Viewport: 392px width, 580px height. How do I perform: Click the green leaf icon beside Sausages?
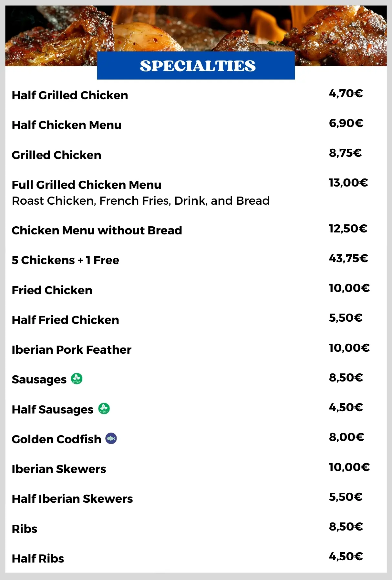click(x=77, y=379)
